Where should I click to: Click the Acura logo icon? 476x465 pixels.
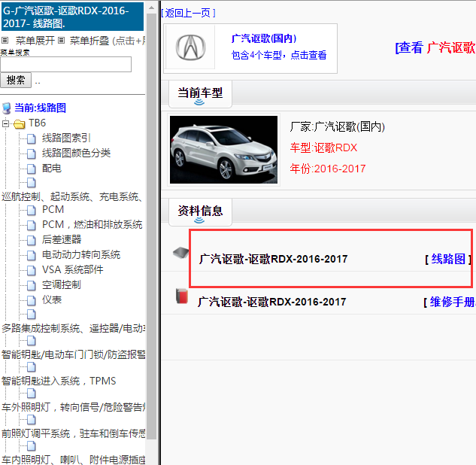click(191, 47)
